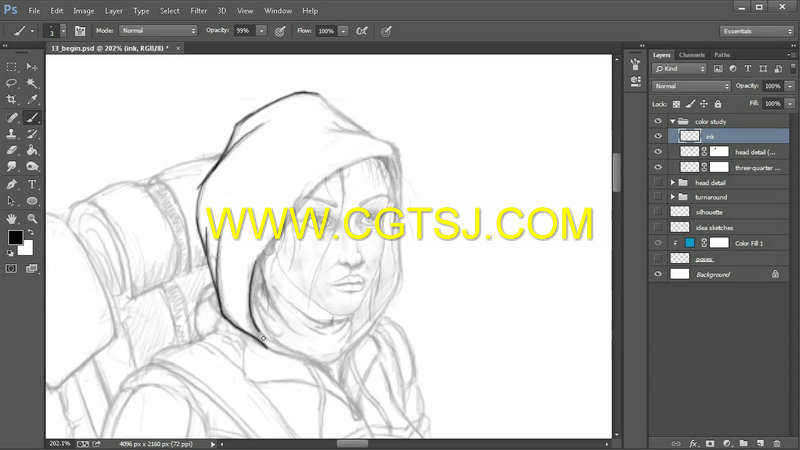
Task: Open the layer blend mode dropdown
Action: [x=691, y=86]
